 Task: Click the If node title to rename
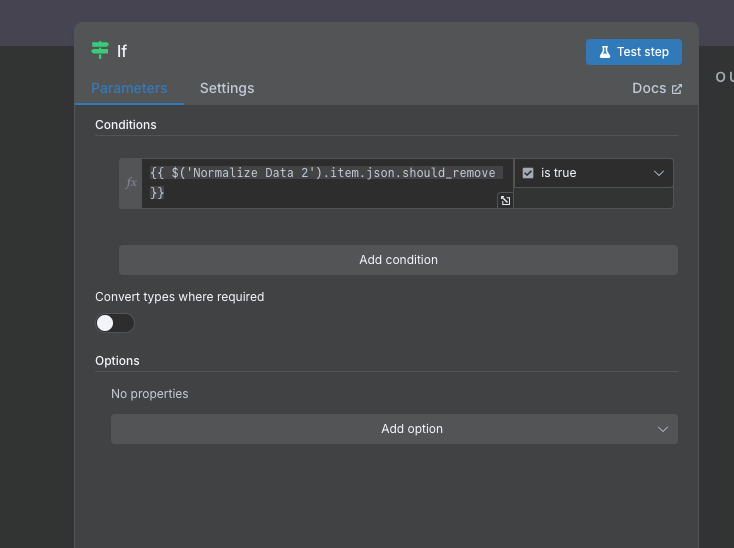[x=122, y=51]
